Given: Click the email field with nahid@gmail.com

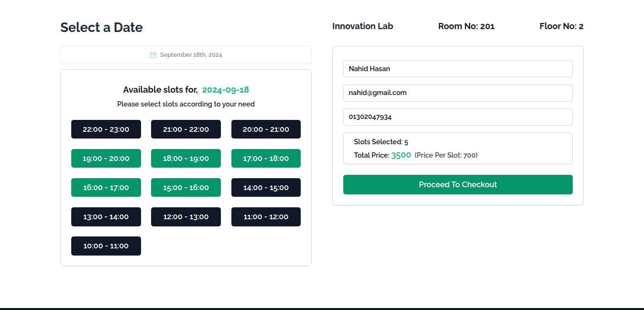Looking at the screenshot, I should coord(458,93).
